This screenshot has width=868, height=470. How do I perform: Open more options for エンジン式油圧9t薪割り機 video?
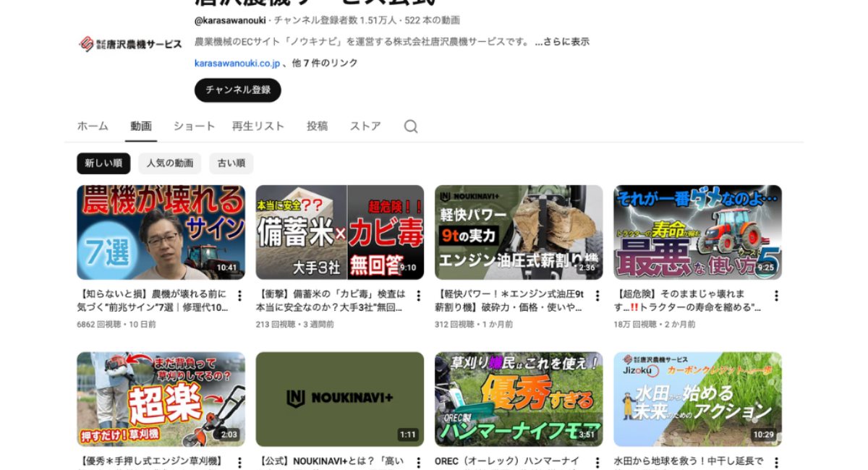click(x=597, y=296)
